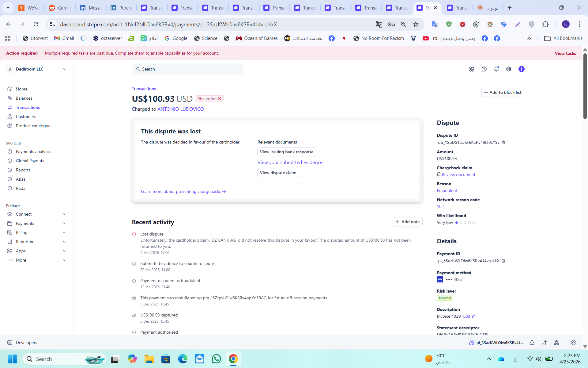This screenshot has width=588, height=368.
Task: Click the Win likelihood indicator dots
Action: 465,223
